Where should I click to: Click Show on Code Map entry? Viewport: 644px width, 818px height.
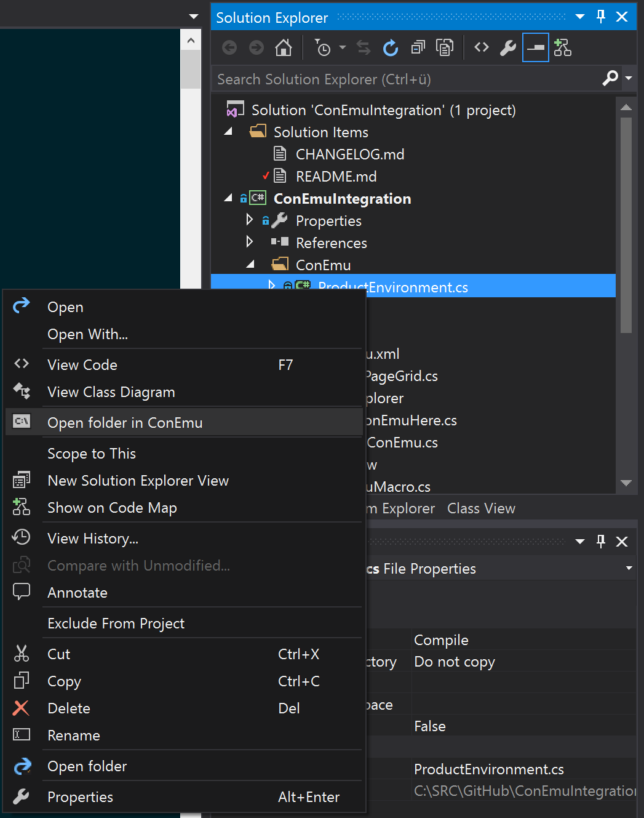tap(112, 508)
